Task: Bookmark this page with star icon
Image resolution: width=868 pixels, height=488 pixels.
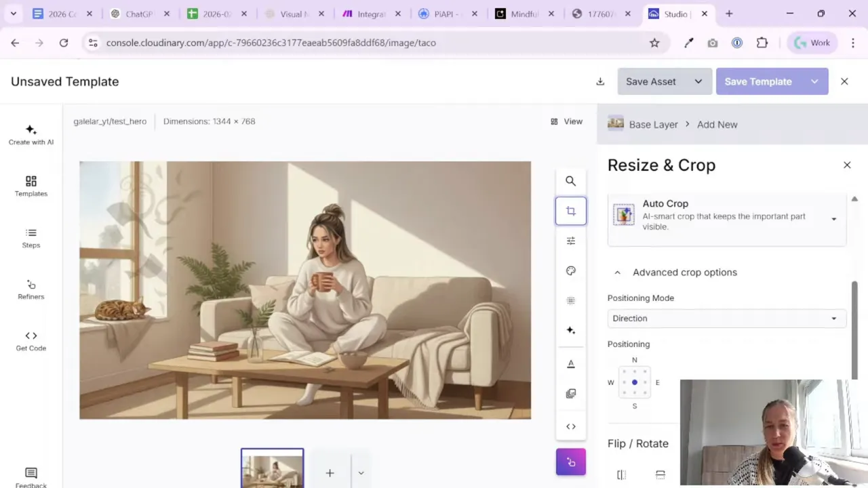Action: (654, 43)
